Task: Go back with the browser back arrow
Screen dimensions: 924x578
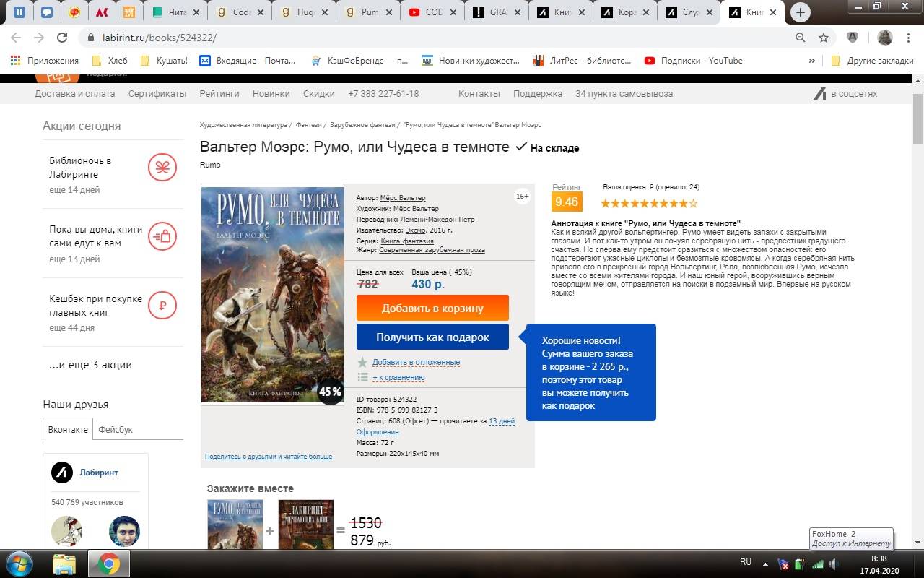Action: click(16, 38)
